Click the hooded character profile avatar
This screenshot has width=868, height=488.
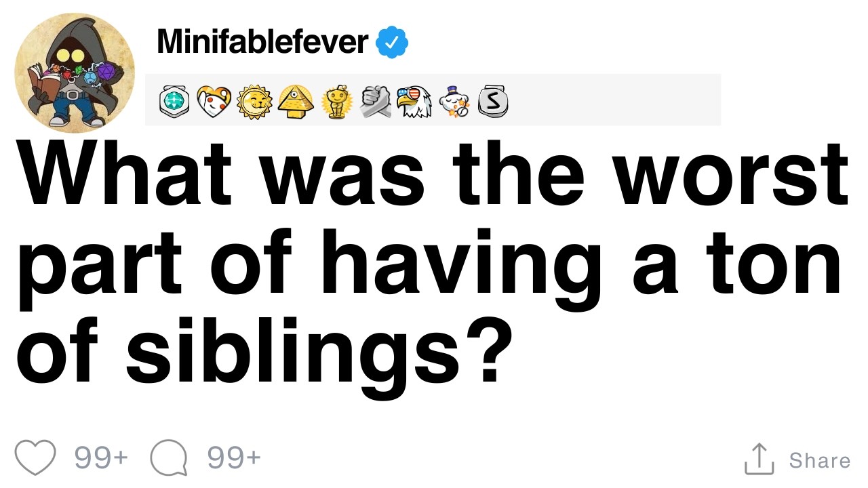74,72
